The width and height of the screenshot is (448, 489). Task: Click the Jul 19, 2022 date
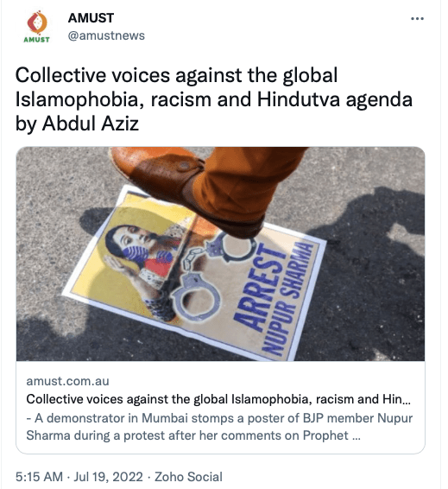point(108,477)
